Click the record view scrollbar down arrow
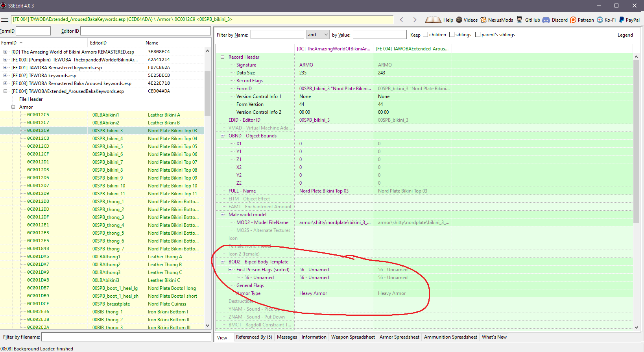 click(x=636, y=327)
